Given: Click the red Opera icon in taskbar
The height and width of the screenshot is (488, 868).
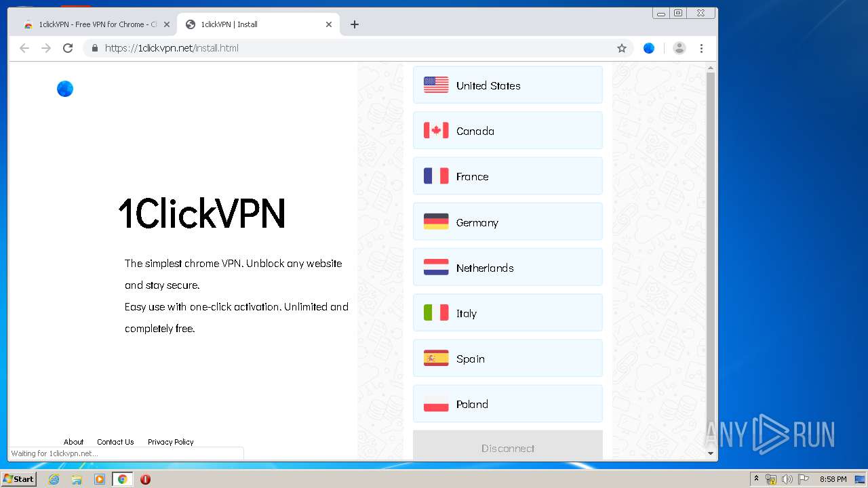Looking at the screenshot, I should click(x=145, y=479).
